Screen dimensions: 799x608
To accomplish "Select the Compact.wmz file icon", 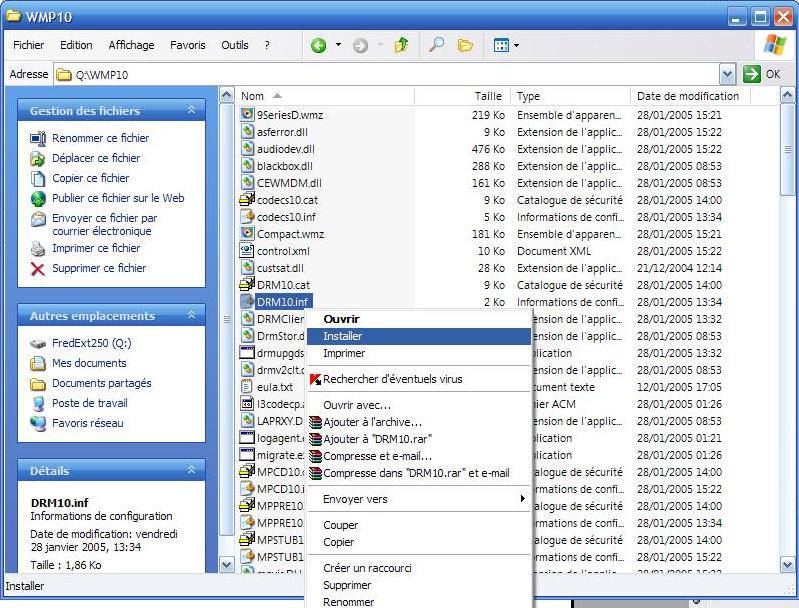I will pyautogui.click(x=247, y=233).
